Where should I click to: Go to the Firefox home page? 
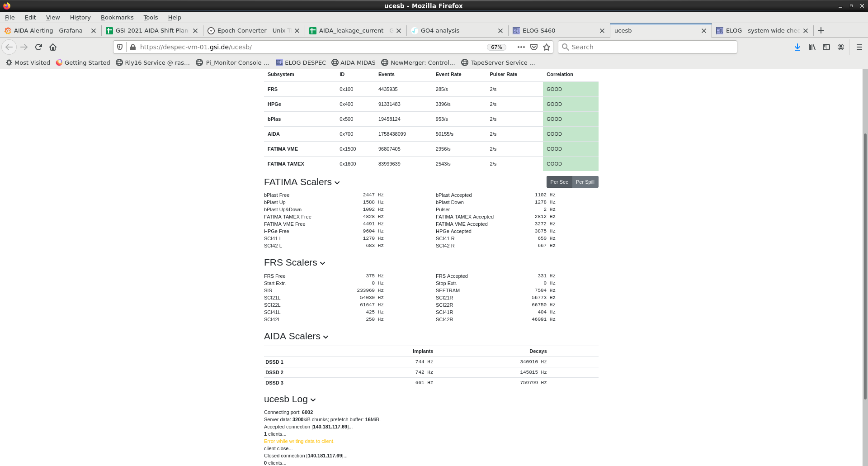[x=53, y=47]
